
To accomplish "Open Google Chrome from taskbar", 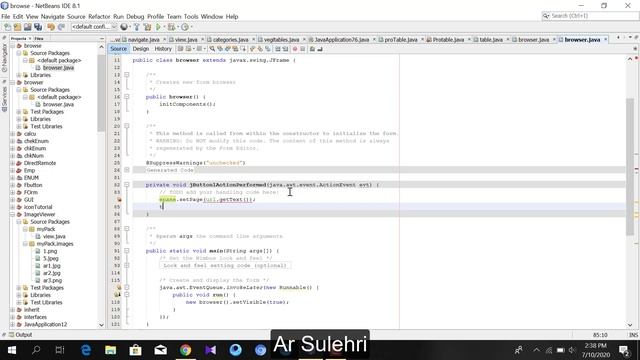I will 185,350.
